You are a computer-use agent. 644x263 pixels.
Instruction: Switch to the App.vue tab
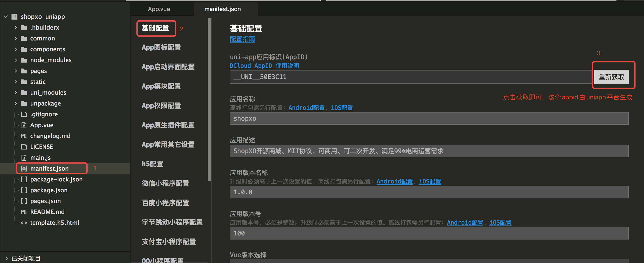pos(159,9)
